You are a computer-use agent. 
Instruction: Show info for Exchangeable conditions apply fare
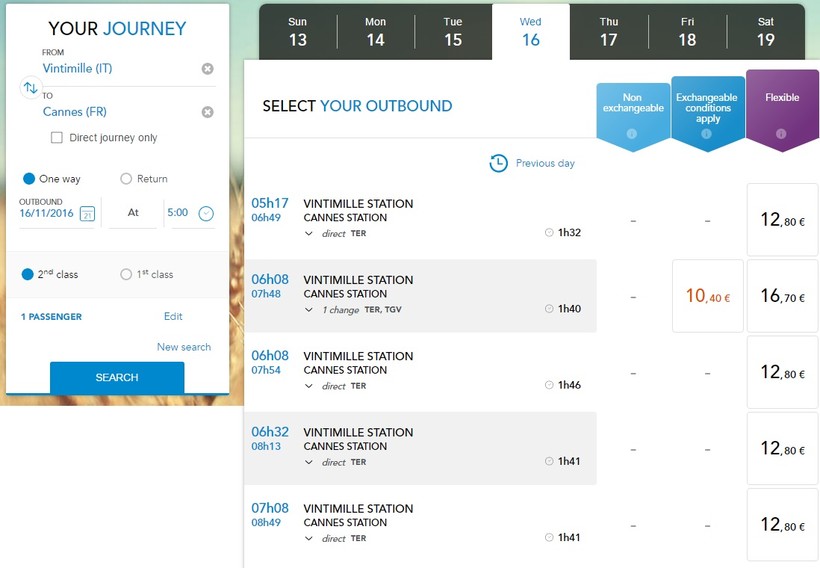[x=707, y=134]
